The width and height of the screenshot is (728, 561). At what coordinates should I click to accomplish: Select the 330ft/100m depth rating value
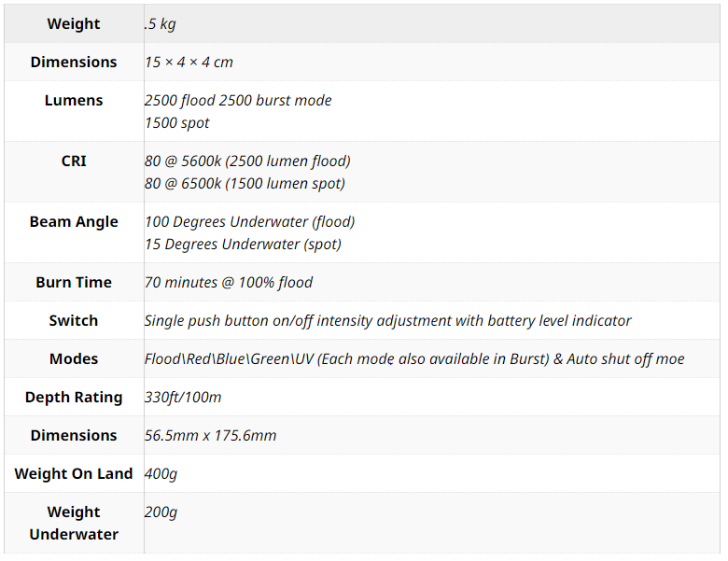tap(183, 398)
